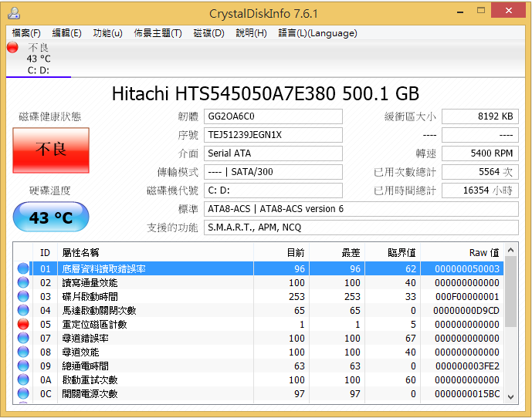
Task: Click the standard field ATA8-ACS version 6
Action: [x=361, y=209]
